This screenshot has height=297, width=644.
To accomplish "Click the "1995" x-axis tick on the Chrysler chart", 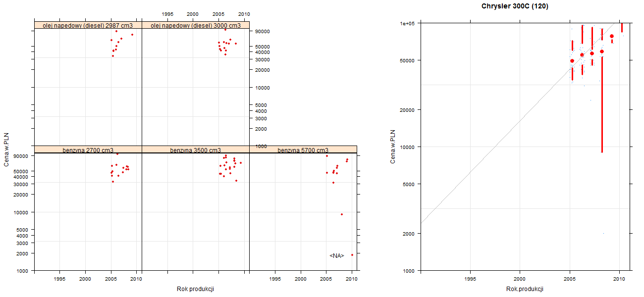I will [470, 279].
